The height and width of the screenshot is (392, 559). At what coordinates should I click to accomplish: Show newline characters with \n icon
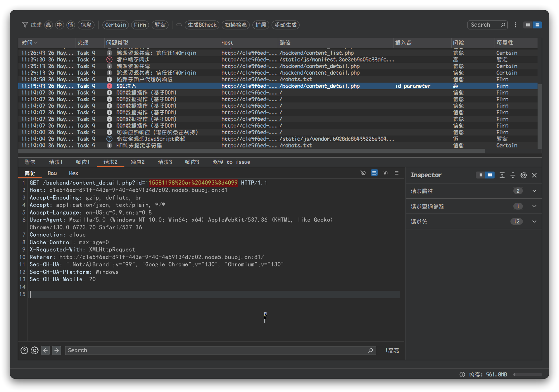tap(385, 173)
